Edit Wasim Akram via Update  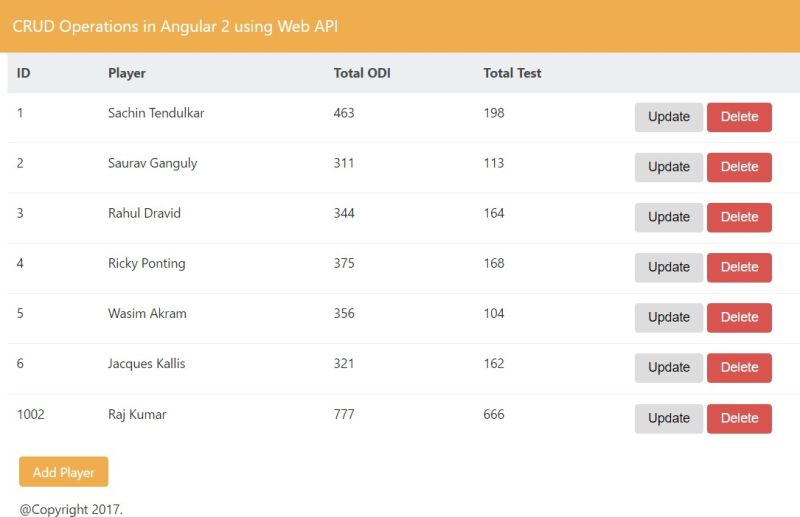coord(668,317)
